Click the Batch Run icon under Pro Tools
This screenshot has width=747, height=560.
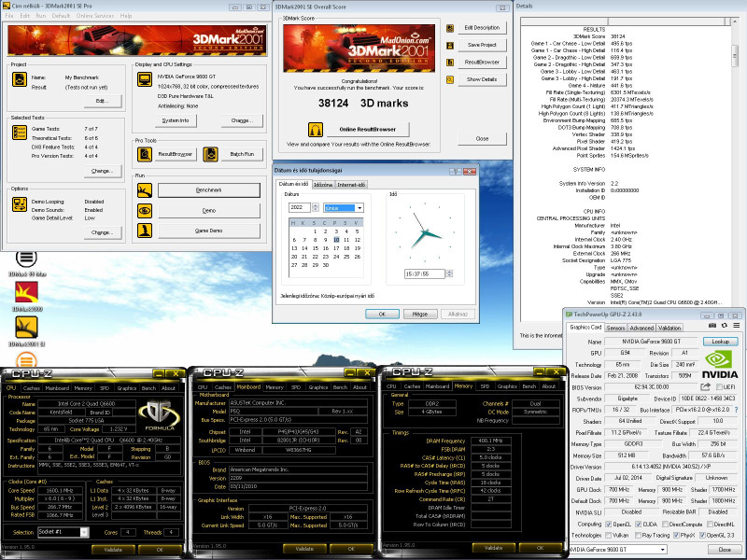point(210,154)
